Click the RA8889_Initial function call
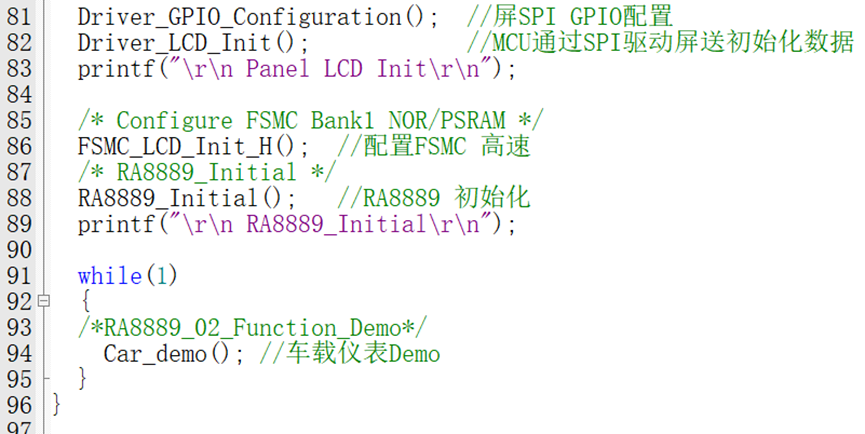The width and height of the screenshot is (865, 434). 187,199
